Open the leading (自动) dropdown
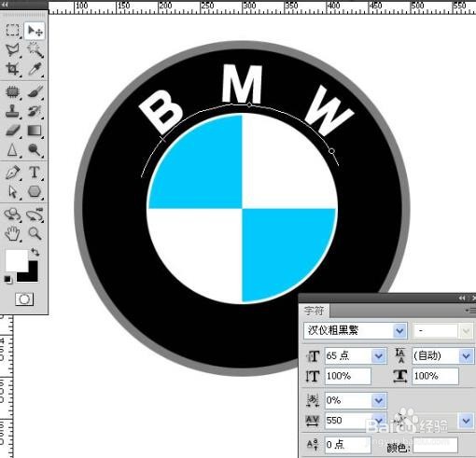The height and width of the screenshot is (458, 476). point(466,355)
